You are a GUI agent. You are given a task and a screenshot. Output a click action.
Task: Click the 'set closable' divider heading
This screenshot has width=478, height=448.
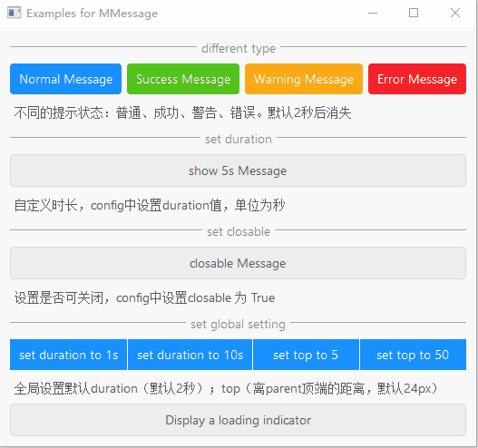tap(239, 232)
